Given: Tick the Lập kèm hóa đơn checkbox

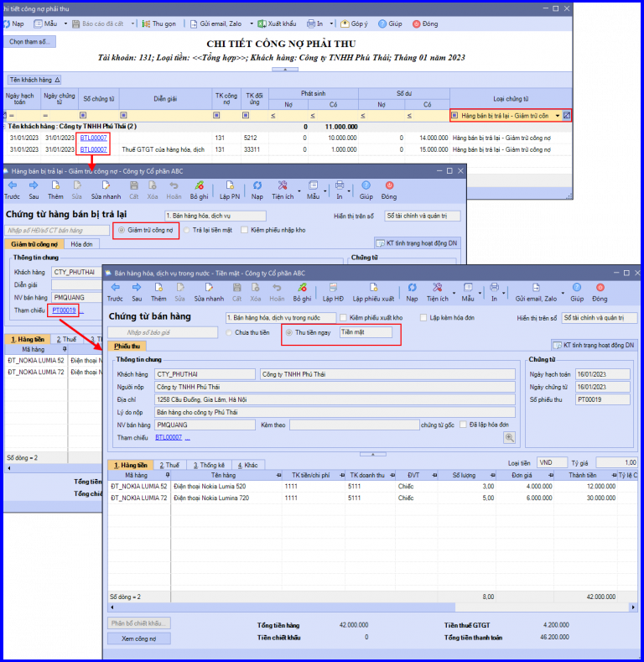Looking at the screenshot, I should (423, 317).
